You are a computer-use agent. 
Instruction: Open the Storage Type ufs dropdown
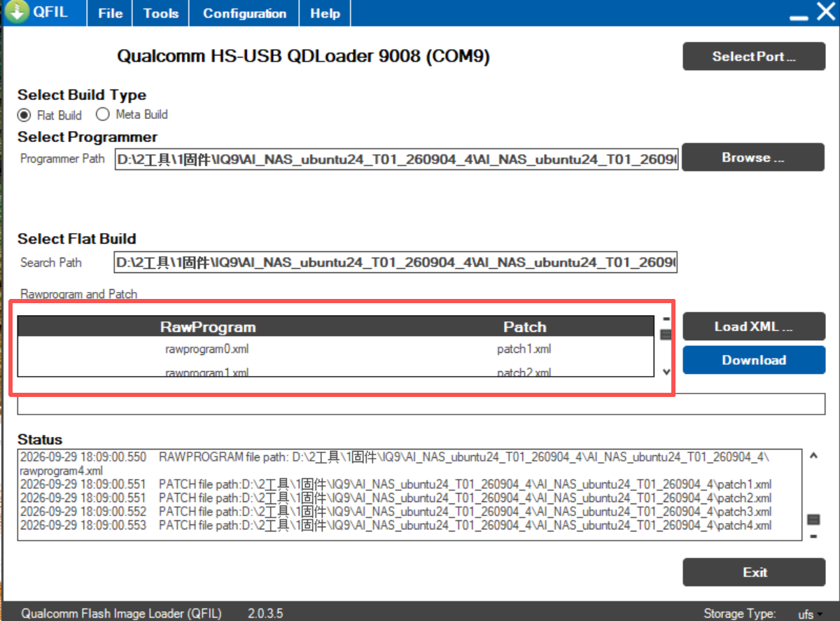[810, 614]
